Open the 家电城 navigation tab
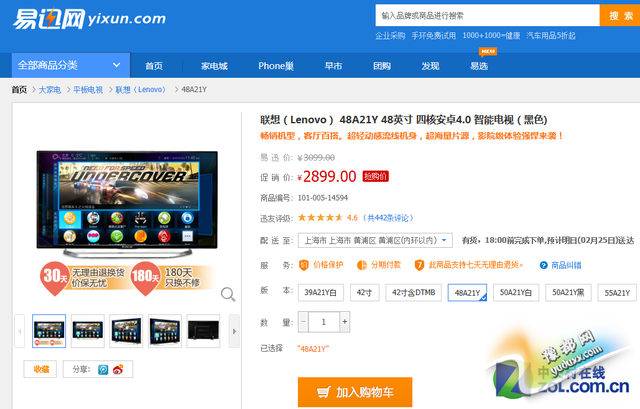The width and height of the screenshot is (640, 409). (x=213, y=66)
